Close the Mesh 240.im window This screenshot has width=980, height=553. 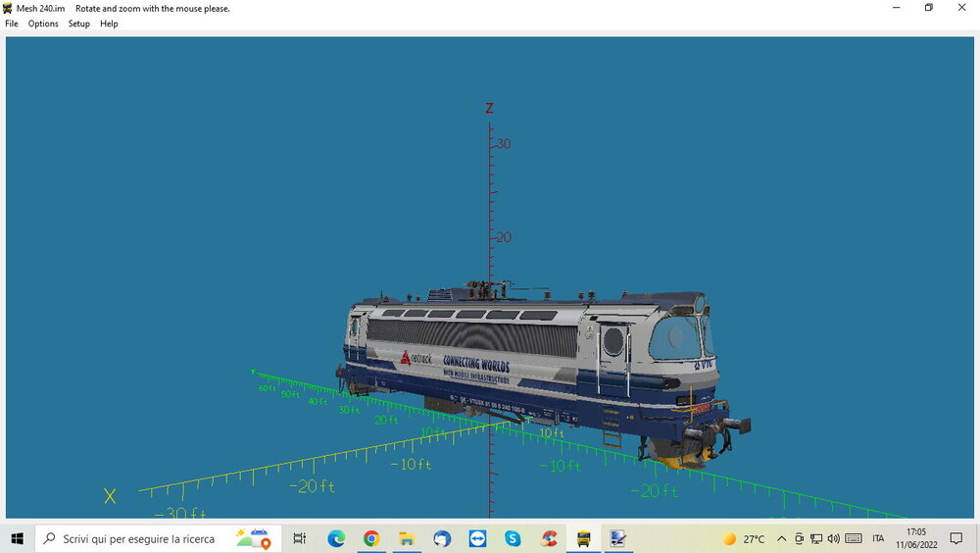(962, 8)
